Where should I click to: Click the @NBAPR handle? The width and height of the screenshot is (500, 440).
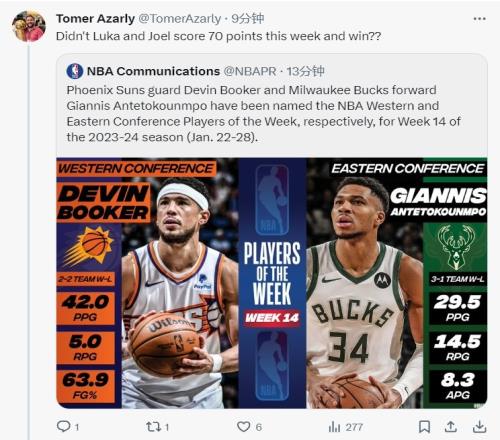(250, 71)
